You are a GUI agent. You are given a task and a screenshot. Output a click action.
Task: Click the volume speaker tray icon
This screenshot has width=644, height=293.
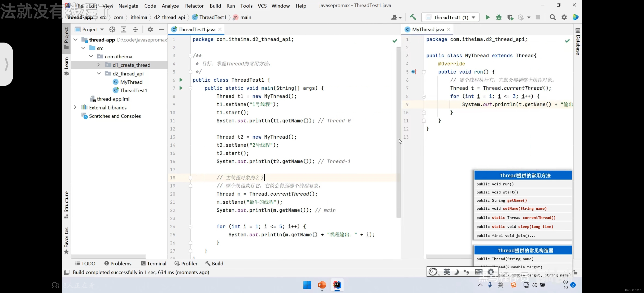[x=534, y=285]
